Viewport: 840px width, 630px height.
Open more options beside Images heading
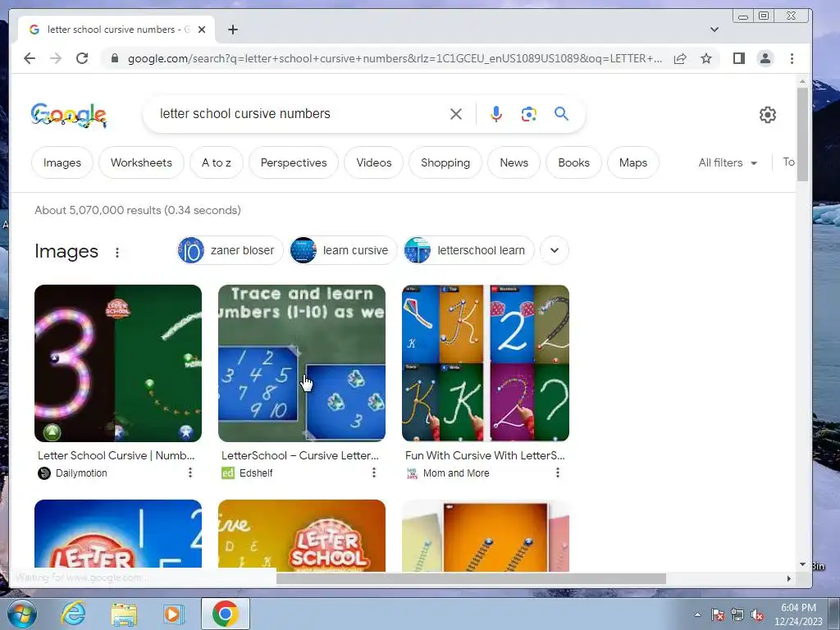click(x=117, y=253)
